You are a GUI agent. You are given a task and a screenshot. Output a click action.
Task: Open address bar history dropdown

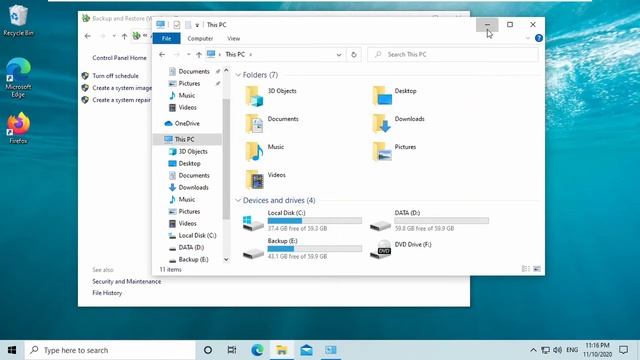(339, 55)
